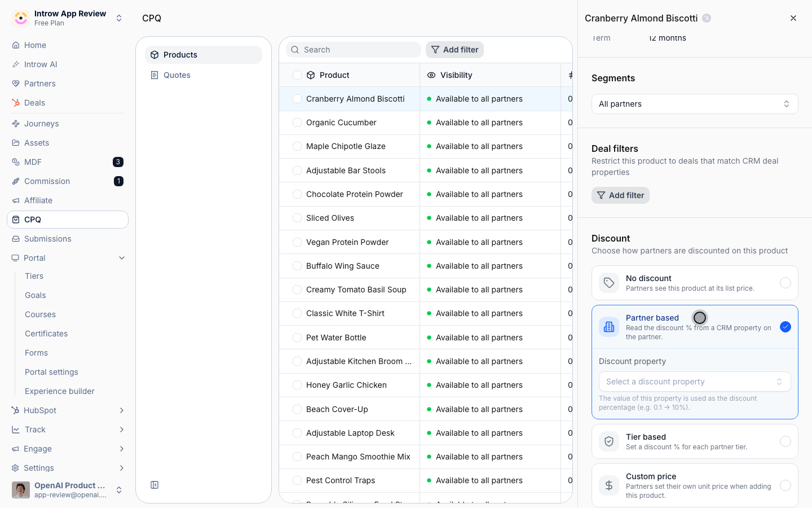Open the workspace switcher dropdown

pos(68,18)
